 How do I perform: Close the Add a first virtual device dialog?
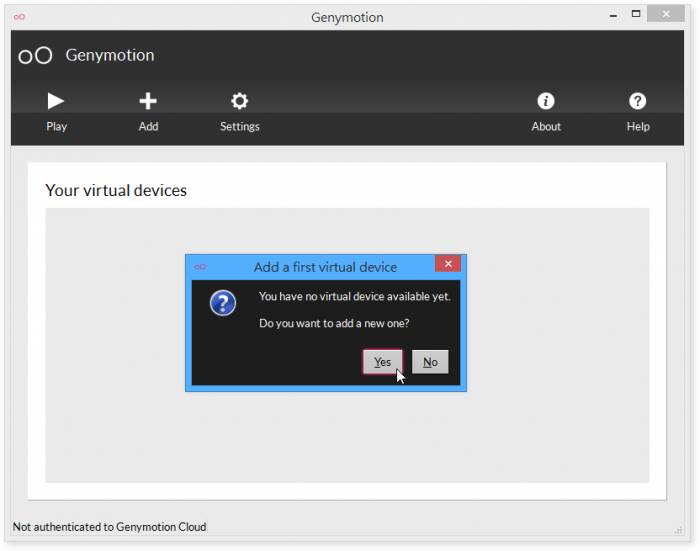(448, 264)
